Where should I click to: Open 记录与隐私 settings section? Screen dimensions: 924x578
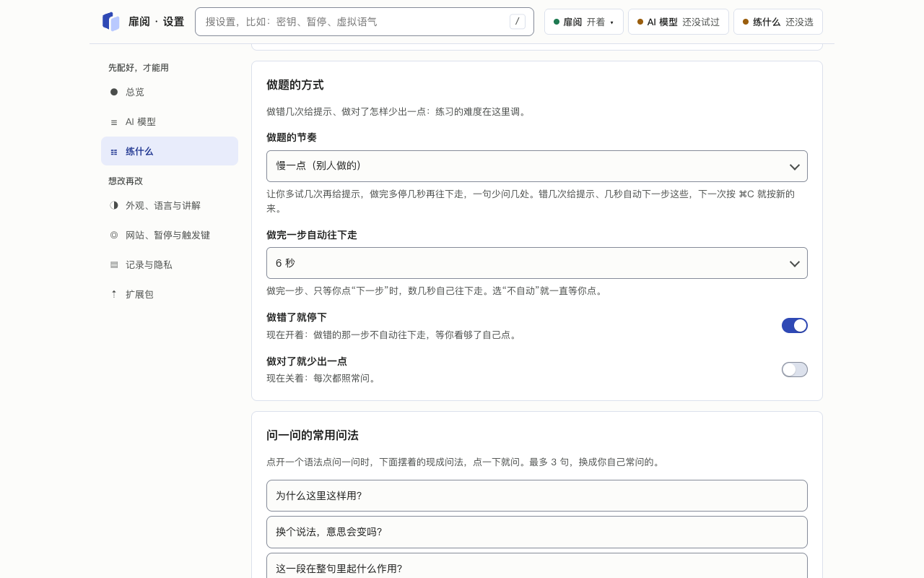170,264
